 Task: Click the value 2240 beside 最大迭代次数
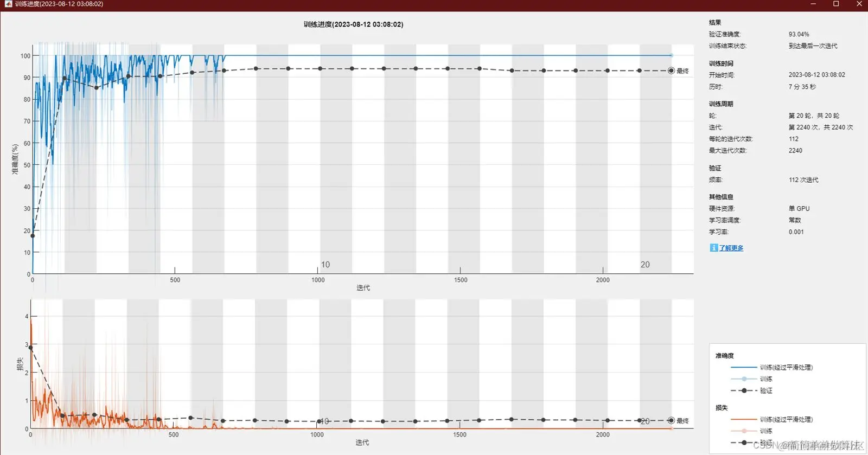click(x=795, y=151)
